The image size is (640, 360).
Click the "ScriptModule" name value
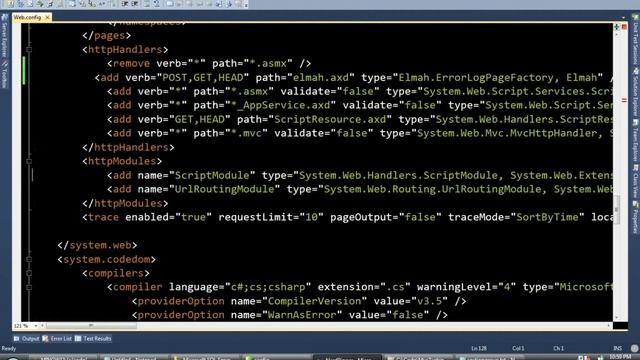pos(212,176)
